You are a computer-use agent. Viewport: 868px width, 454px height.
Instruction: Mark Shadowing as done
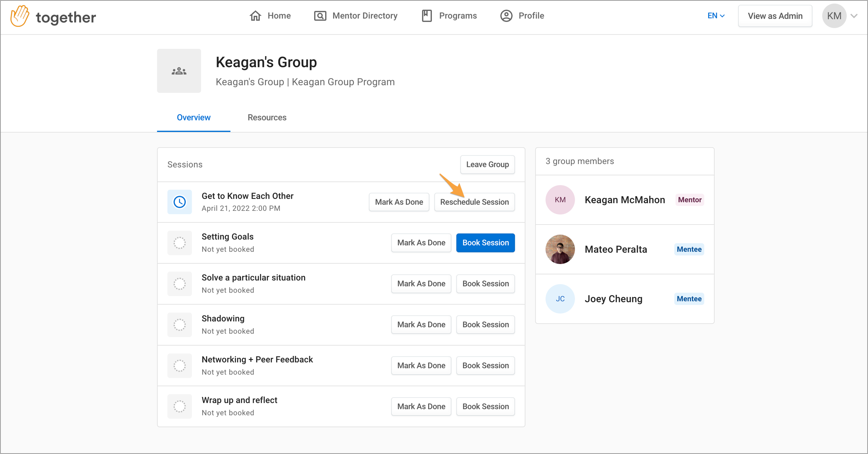(421, 325)
